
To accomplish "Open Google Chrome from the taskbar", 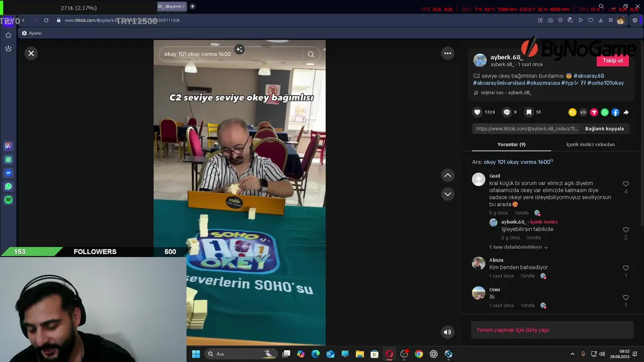I will pyautogui.click(x=419, y=354).
